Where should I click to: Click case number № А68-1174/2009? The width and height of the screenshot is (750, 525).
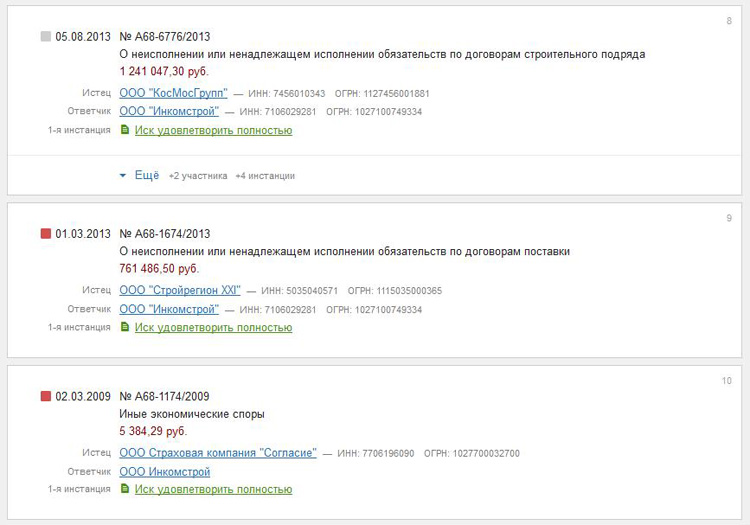click(164, 396)
